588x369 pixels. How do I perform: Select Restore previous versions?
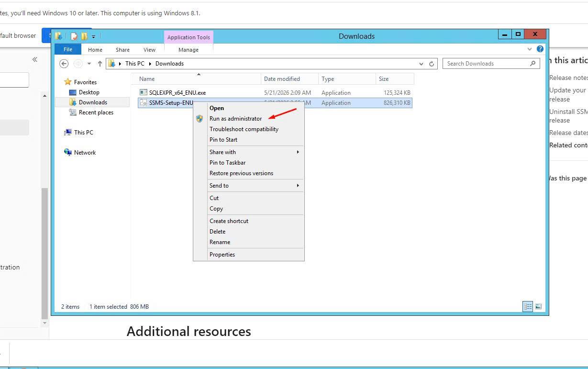pyautogui.click(x=241, y=173)
